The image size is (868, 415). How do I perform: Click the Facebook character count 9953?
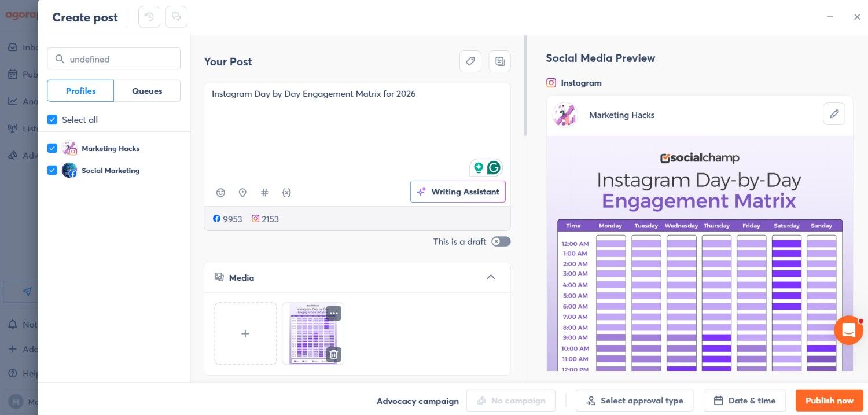pyautogui.click(x=227, y=219)
